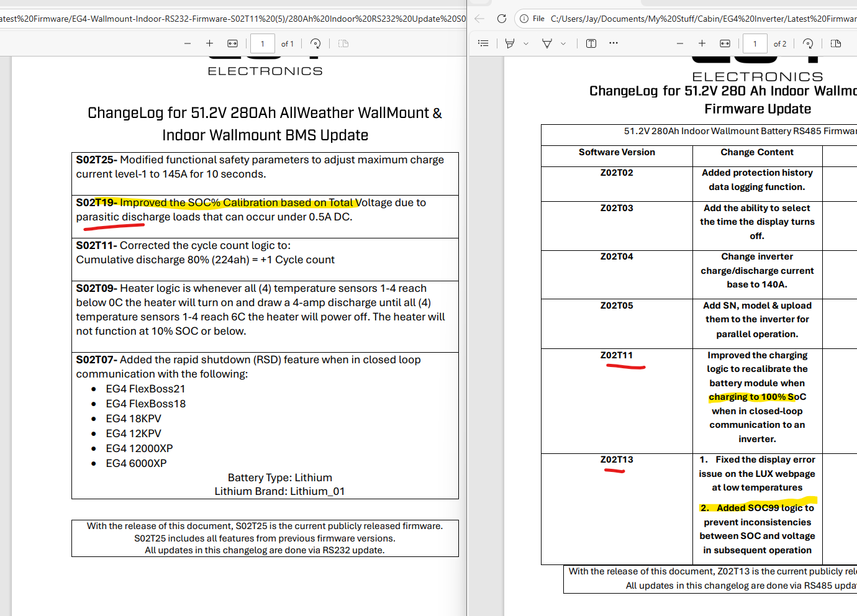The width and height of the screenshot is (857, 616).
Task: Click page number field showing 'of 2'
Action: (x=755, y=43)
